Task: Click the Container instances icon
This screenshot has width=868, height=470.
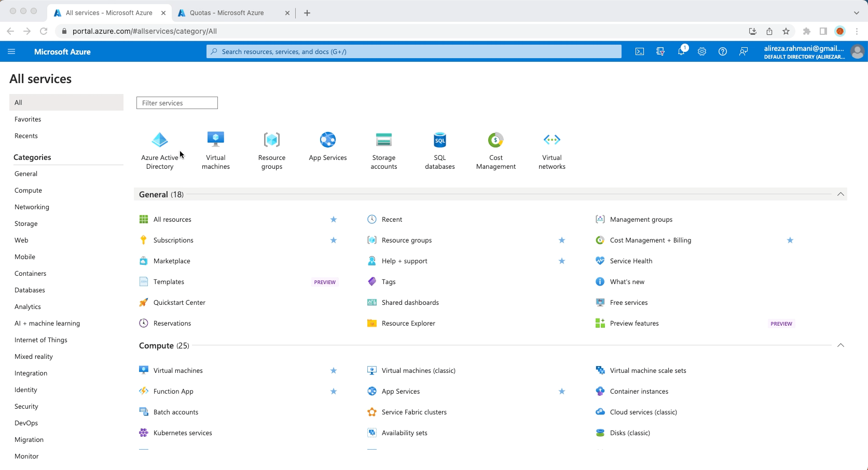Action: click(600, 391)
